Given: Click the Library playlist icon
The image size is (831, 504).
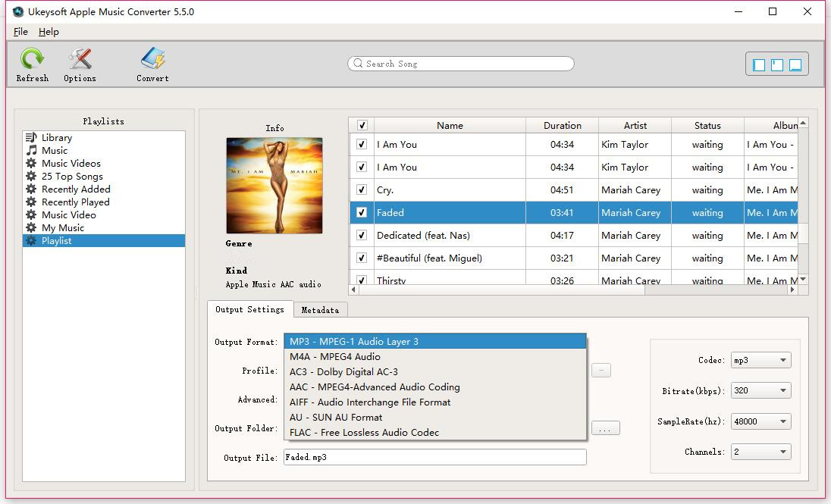Looking at the screenshot, I should point(31,137).
